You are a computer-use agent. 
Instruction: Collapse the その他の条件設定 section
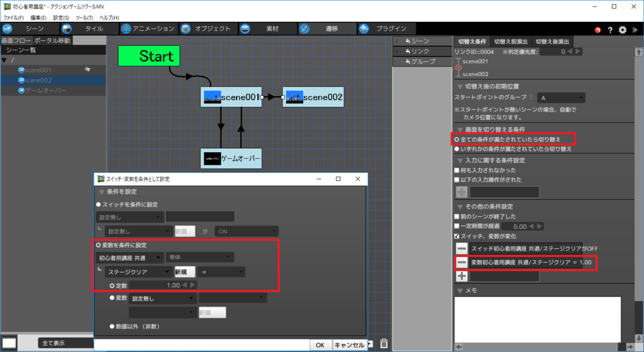tap(460, 207)
